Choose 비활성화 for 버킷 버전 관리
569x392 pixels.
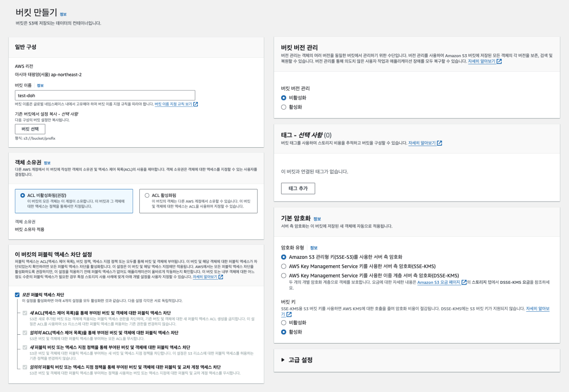[x=283, y=98]
